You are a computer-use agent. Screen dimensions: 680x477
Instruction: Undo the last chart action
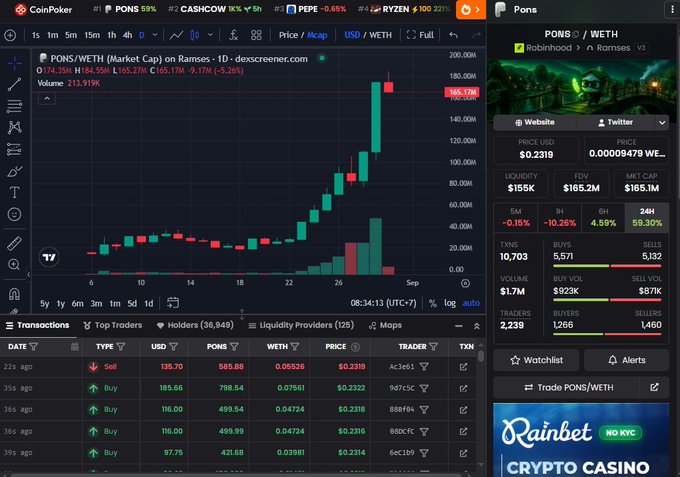coord(453,35)
